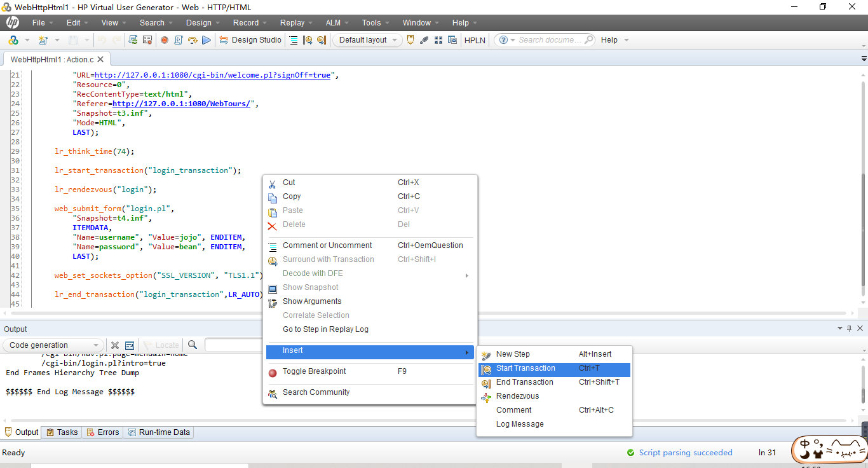Screen dimensions: 868x468
Task: Click the clear output X icon
Action: [115, 345]
